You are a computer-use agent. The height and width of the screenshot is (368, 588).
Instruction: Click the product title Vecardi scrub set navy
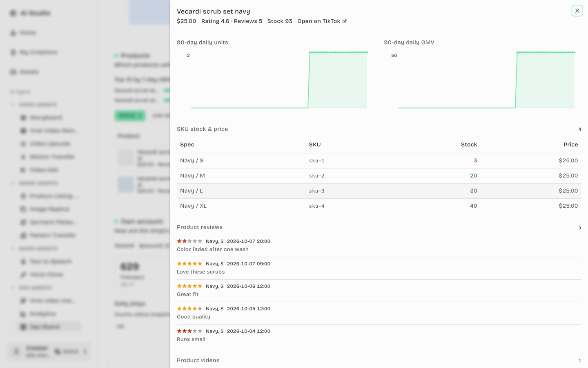coord(214,11)
